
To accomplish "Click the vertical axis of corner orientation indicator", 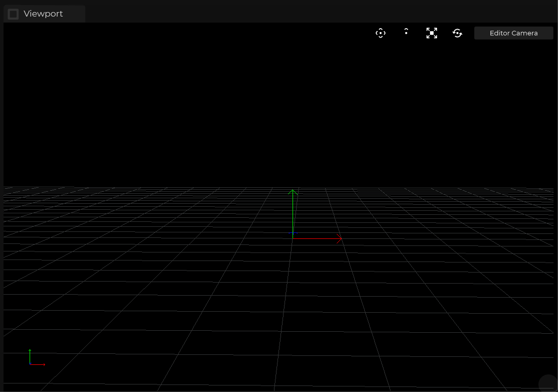I will click(x=30, y=355).
